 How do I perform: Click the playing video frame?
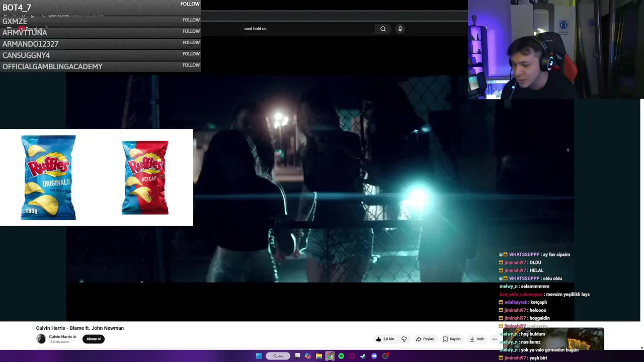(x=320, y=178)
